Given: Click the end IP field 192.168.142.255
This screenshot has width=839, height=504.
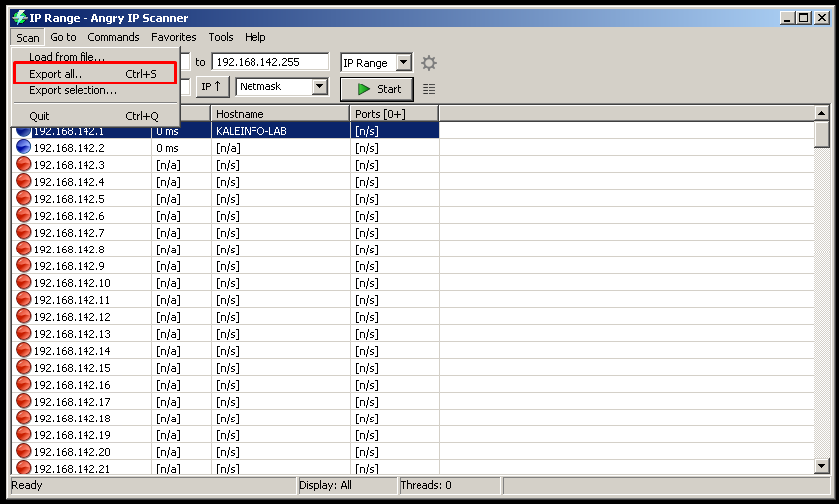Looking at the screenshot, I should (270, 62).
